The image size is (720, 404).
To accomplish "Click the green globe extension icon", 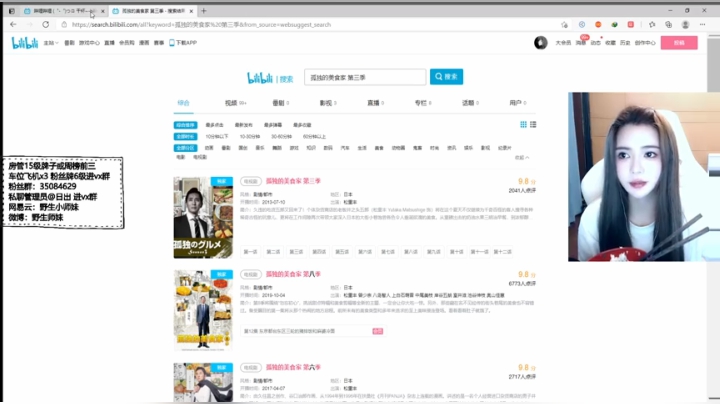I will [614, 25].
